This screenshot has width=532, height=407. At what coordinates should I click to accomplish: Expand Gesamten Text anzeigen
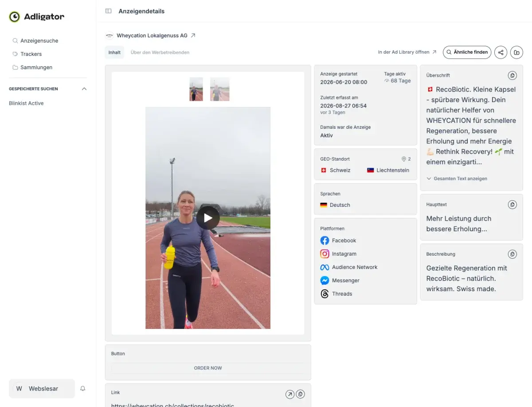tap(457, 178)
